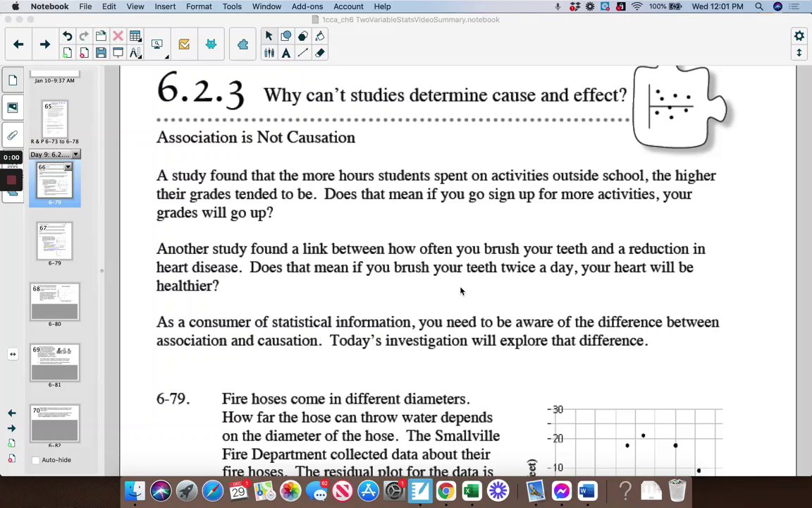Open the View menu
This screenshot has width=812, height=508.
tap(135, 6)
